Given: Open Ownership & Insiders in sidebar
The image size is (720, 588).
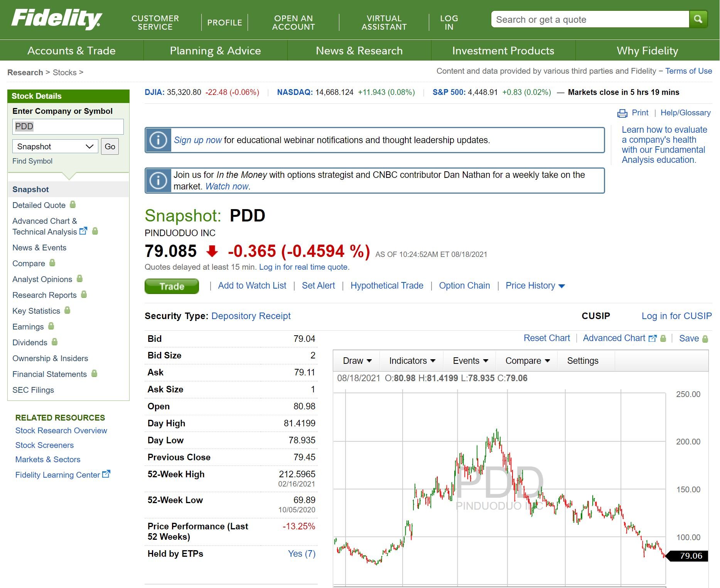Looking at the screenshot, I should (x=50, y=358).
